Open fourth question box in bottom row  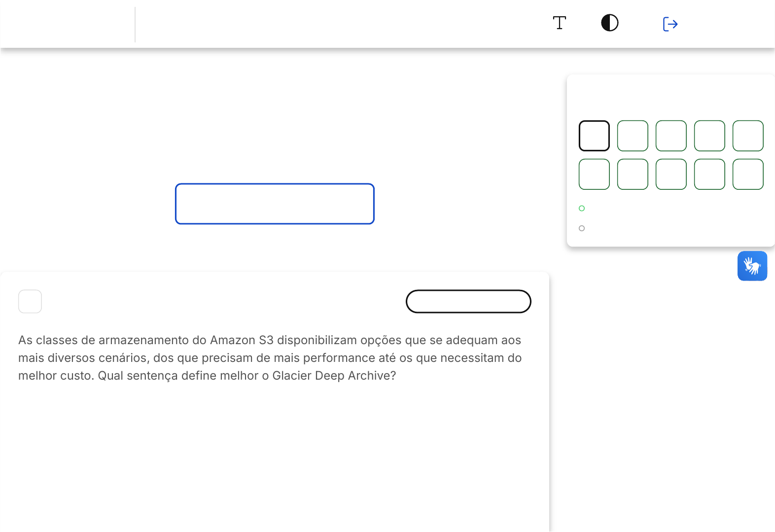pos(709,174)
